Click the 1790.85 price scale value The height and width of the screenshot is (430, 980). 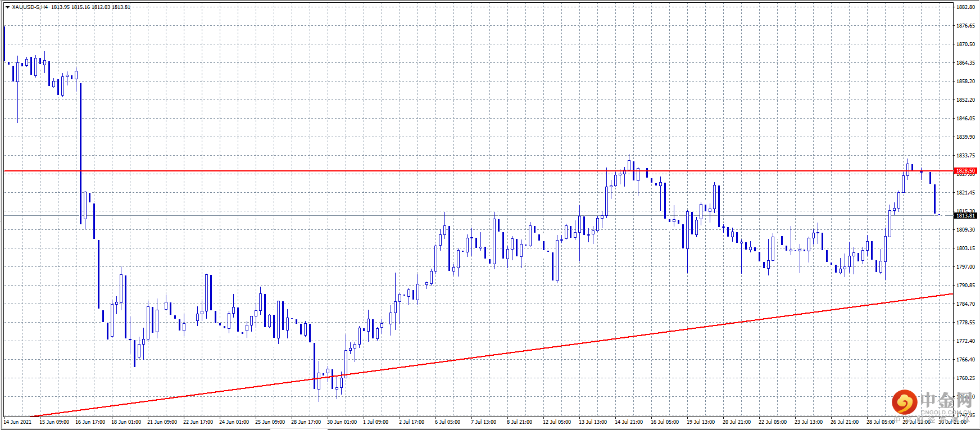point(966,286)
